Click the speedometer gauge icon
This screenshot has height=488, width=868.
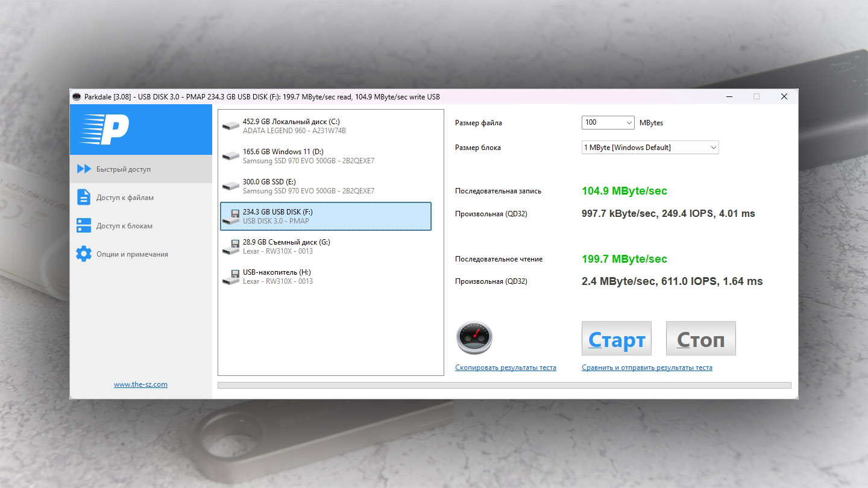(475, 338)
